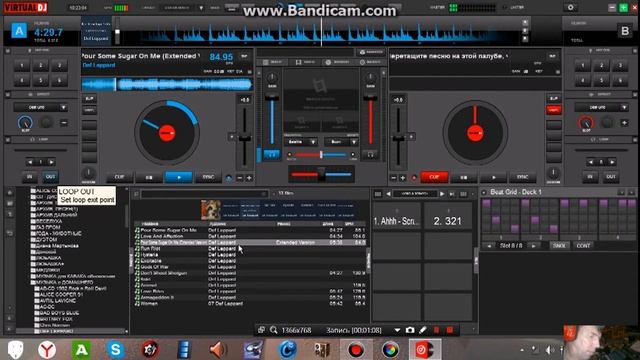Toggle left deck key lock icon
640x360 pixels.
(x=229, y=178)
